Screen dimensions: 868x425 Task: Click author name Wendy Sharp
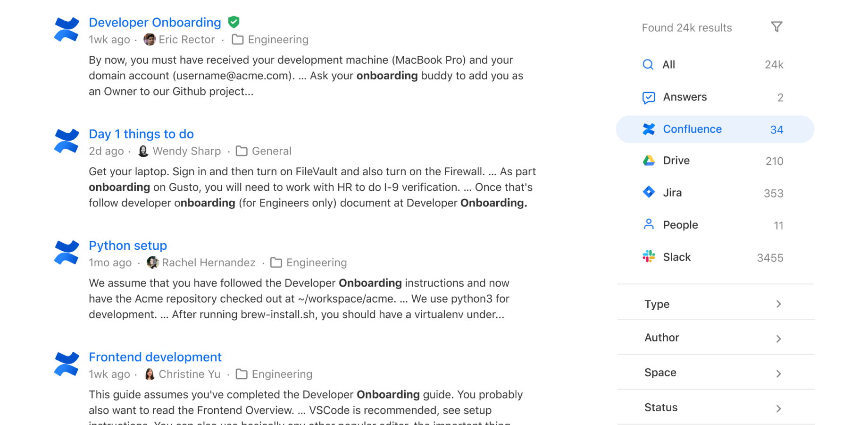point(187,151)
